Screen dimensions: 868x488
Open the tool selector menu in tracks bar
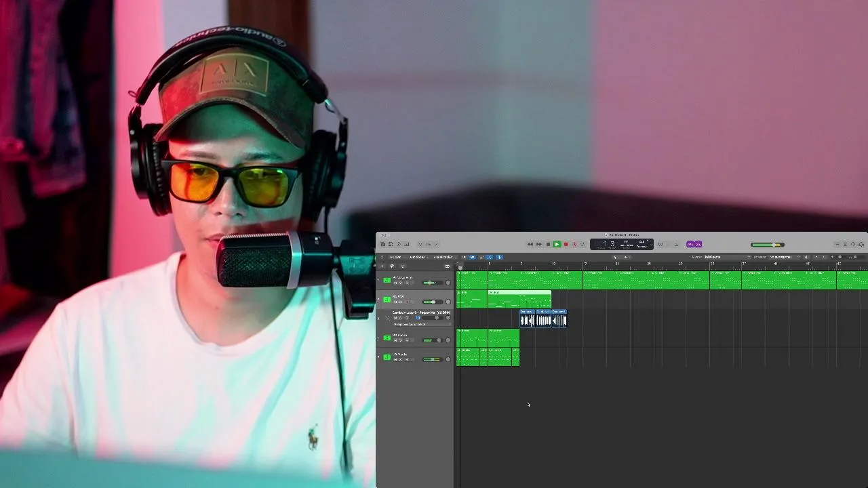[x=616, y=257]
